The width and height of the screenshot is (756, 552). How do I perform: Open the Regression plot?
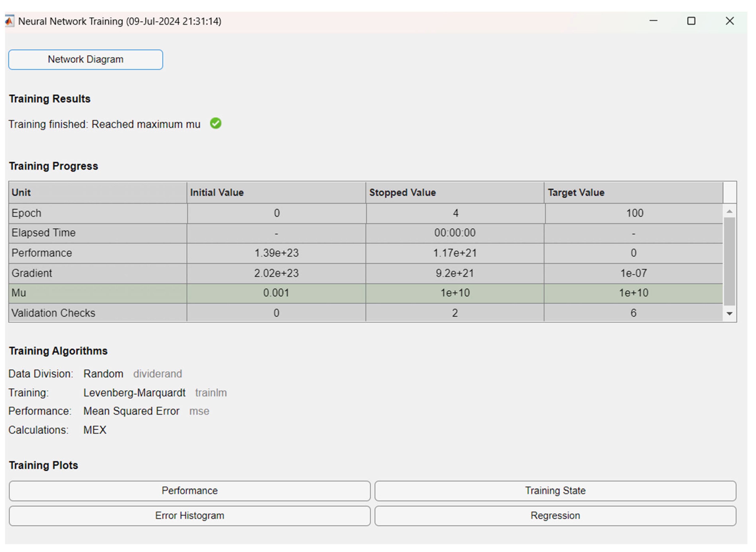(x=555, y=515)
